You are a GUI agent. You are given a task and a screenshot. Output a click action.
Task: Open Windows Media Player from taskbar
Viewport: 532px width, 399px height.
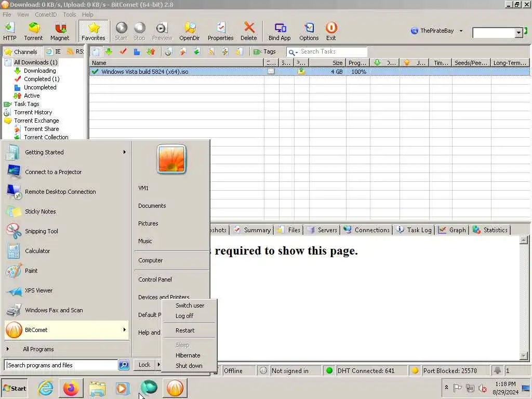tap(123, 388)
